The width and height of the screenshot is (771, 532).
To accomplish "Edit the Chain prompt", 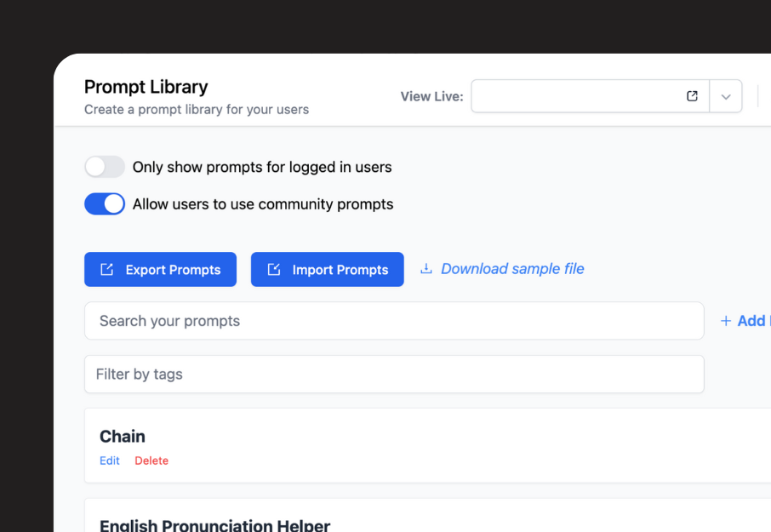I will click(110, 460).
